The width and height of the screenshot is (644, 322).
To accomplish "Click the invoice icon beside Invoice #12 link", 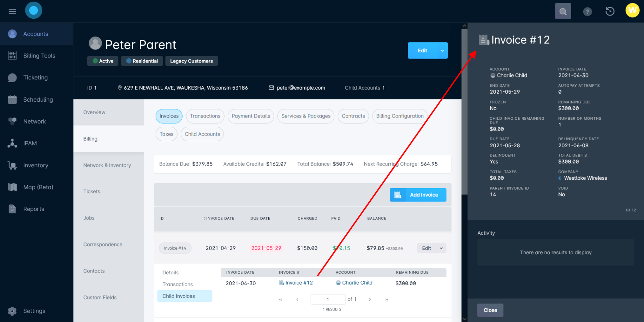I will click(x=281, y=283).
